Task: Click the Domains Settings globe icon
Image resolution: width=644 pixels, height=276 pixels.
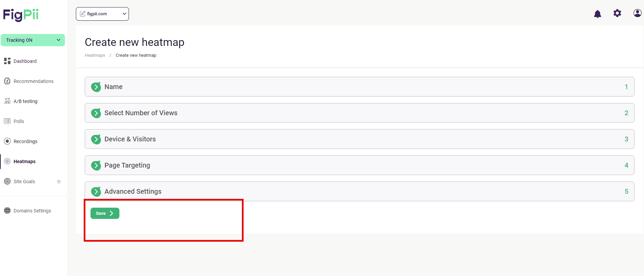Action: pos(7,211)
